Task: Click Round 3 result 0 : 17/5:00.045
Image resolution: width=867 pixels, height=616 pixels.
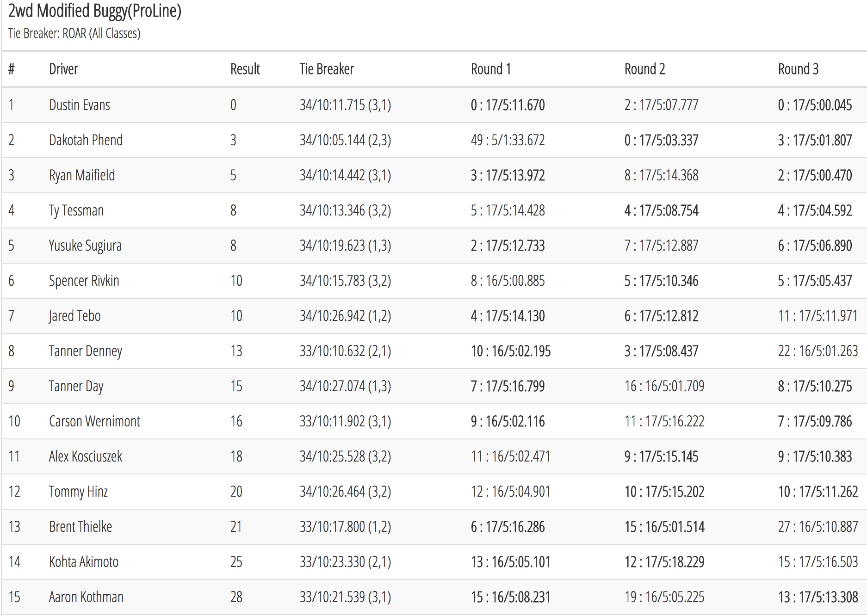Action: (815, 105)
